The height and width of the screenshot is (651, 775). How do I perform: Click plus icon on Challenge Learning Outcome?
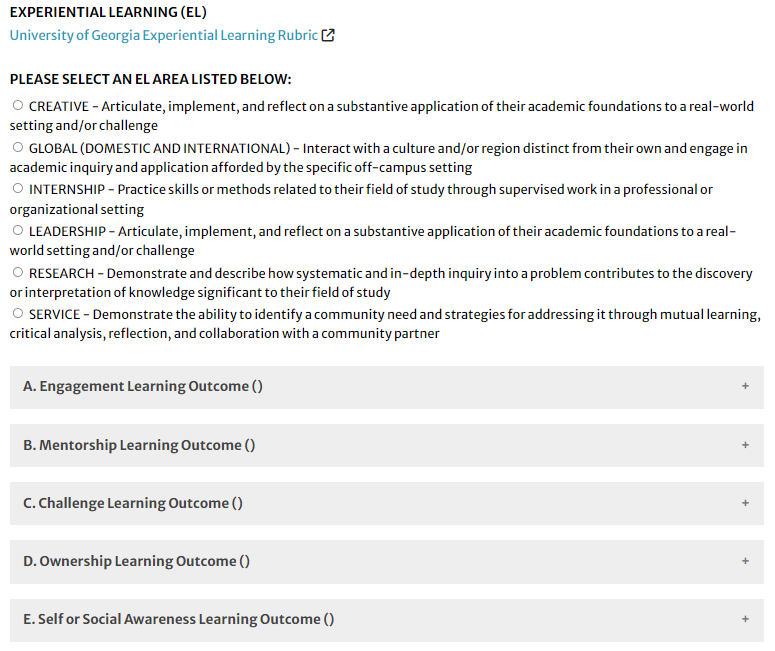(x=745, y=503)
